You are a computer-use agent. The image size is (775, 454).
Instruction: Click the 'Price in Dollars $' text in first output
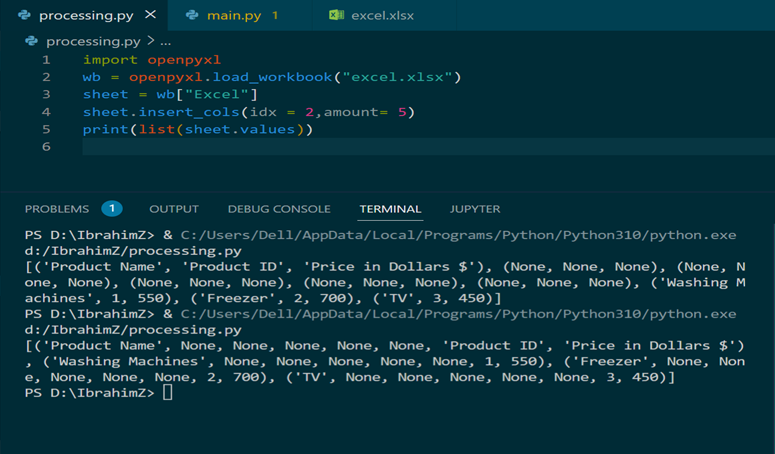tap(390, 267)
